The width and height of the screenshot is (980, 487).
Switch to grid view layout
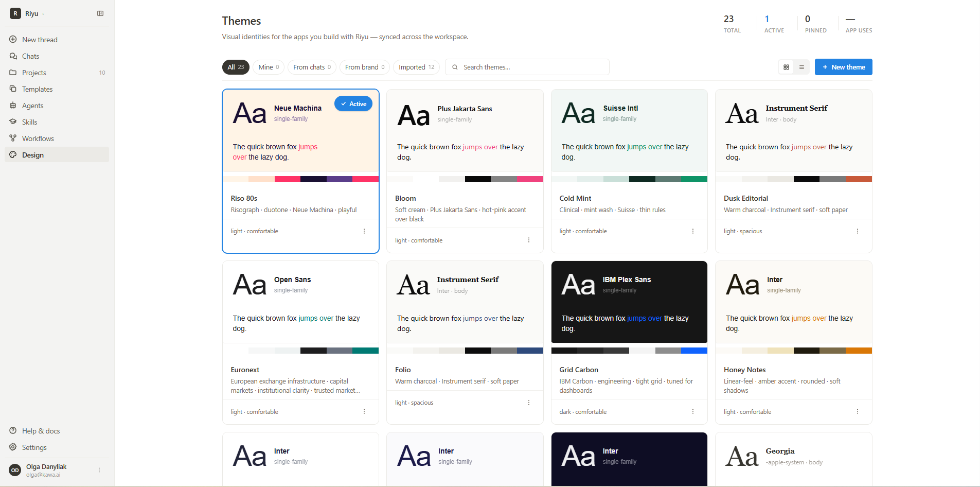point(786,67)
